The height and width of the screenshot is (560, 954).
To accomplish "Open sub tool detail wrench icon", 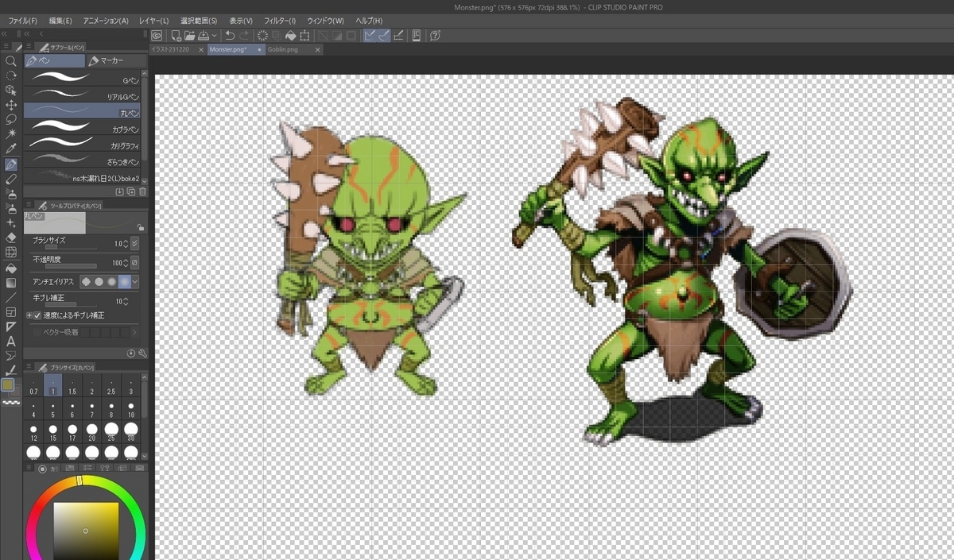I will pos(142,353).
